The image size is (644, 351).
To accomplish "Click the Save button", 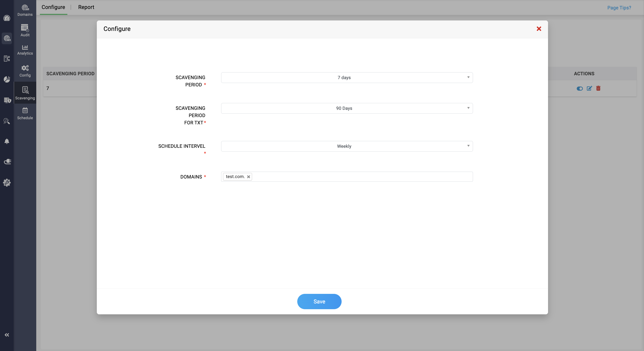I will [319, 301].
